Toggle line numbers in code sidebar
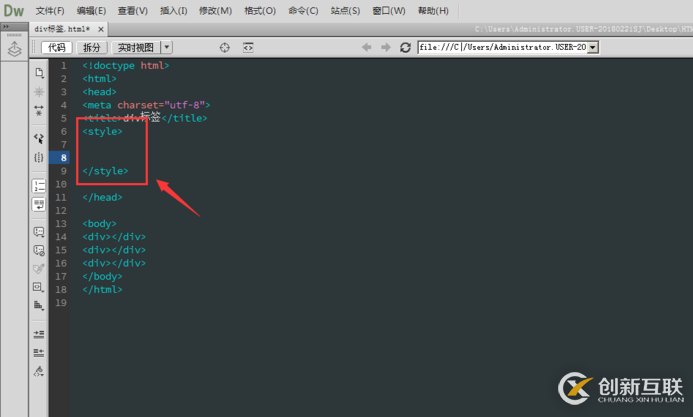Image resolution: width=693 pixels, height=417 pixels. [39, 186]
